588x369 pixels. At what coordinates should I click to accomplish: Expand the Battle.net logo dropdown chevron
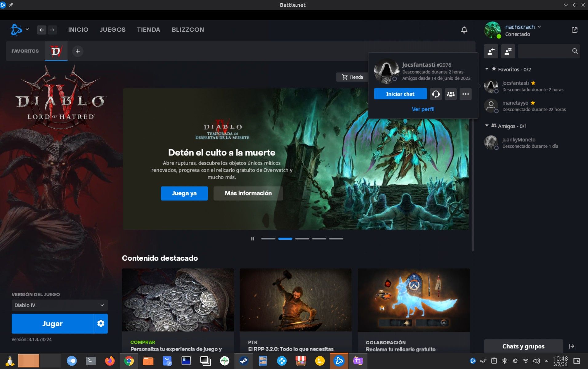click(x=27, y=30)
